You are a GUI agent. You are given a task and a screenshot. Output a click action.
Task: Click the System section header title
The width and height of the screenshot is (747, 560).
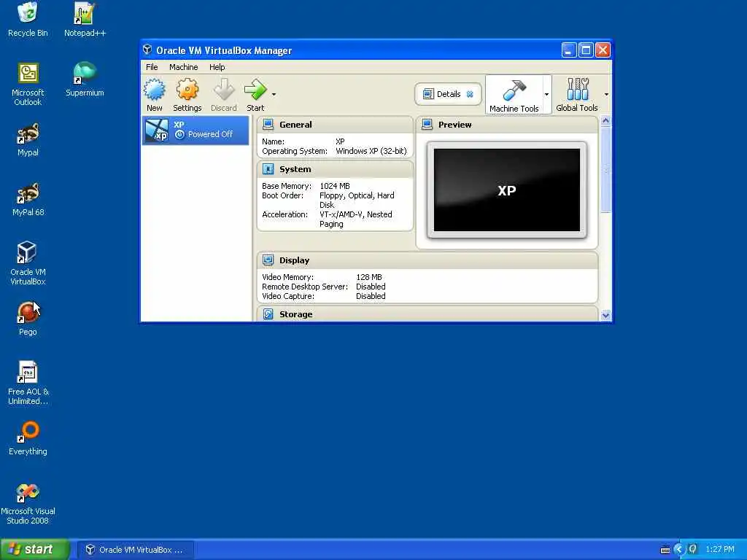[x=295, y=169]
